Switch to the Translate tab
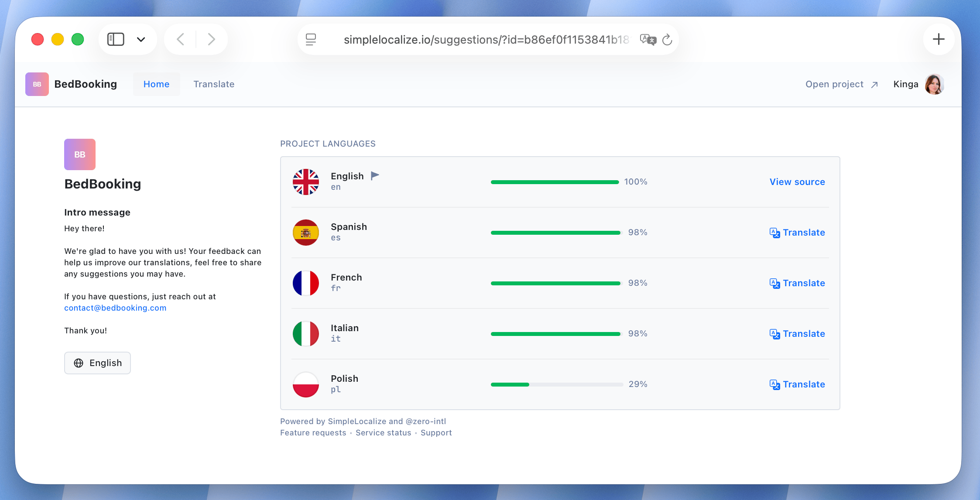This screenshot has height=500, width=980. coord(214,84)
